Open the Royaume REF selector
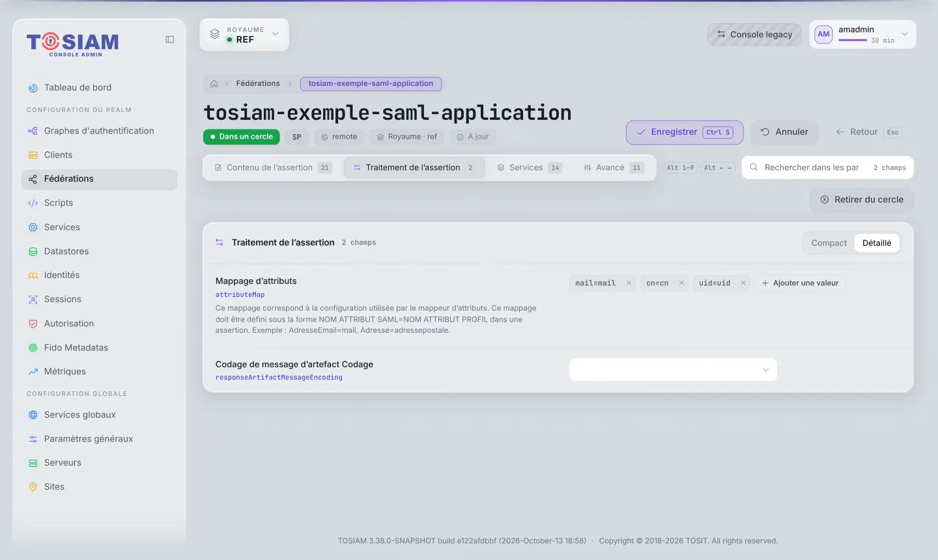938x560 pixels. pos(244,35)
